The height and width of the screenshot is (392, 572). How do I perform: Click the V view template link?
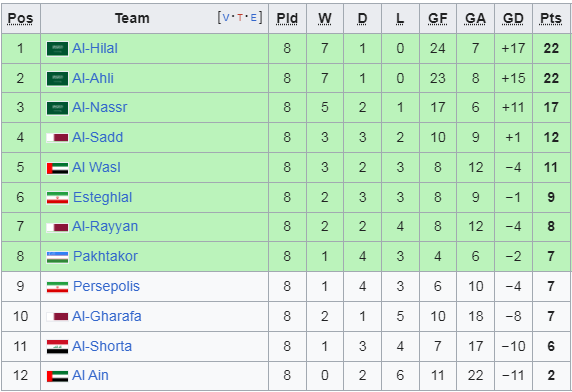tap(226, 18)
